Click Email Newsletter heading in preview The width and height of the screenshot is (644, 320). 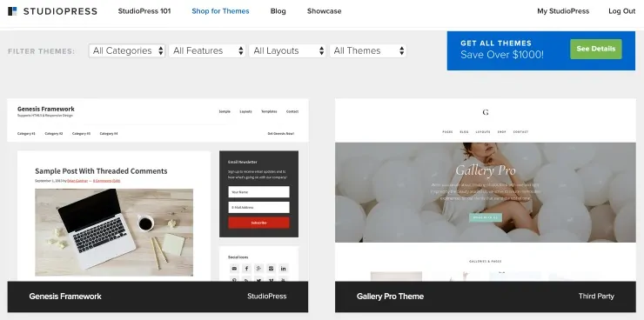tap(243, 162)
